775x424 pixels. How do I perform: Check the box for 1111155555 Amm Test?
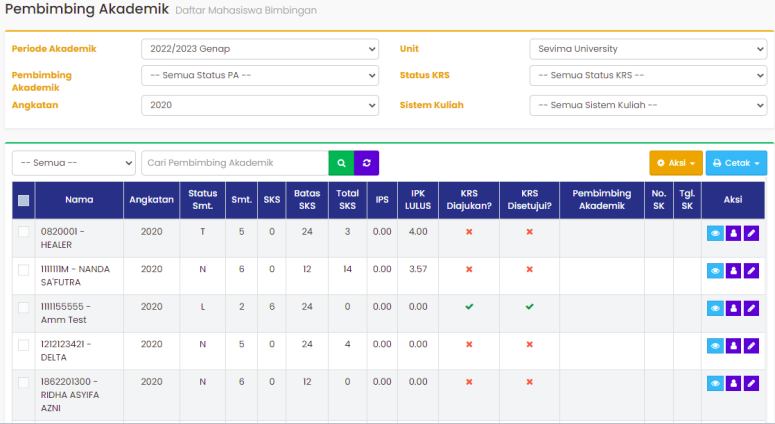[x=23, y=307]
